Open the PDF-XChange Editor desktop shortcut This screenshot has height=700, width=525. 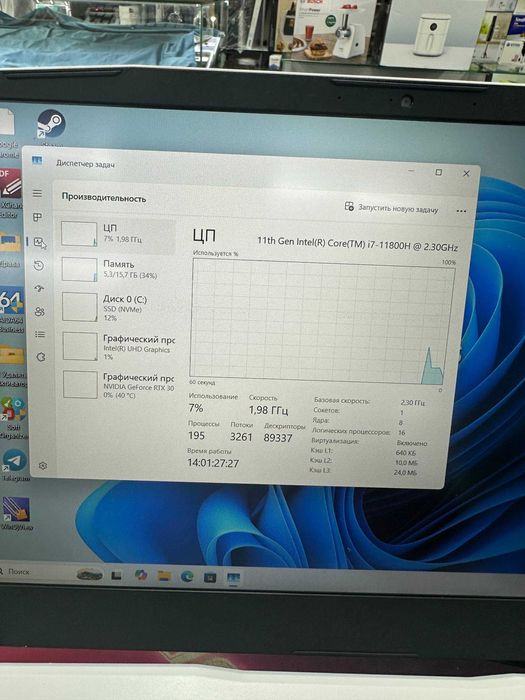11,193
